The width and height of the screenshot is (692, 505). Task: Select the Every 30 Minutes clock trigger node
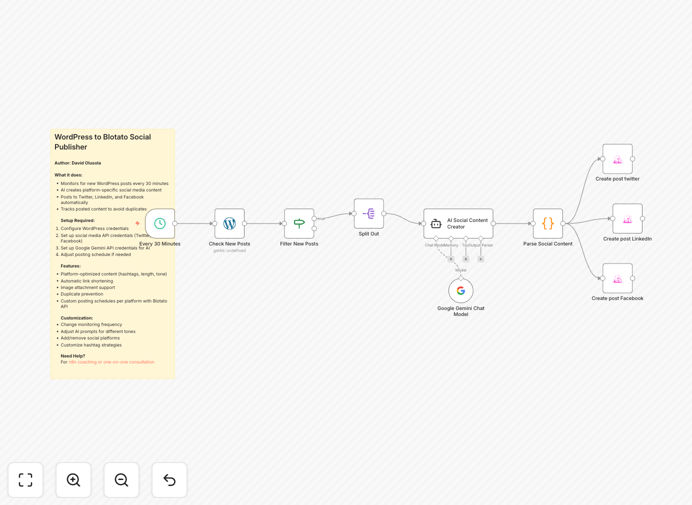tap(160, 223)
